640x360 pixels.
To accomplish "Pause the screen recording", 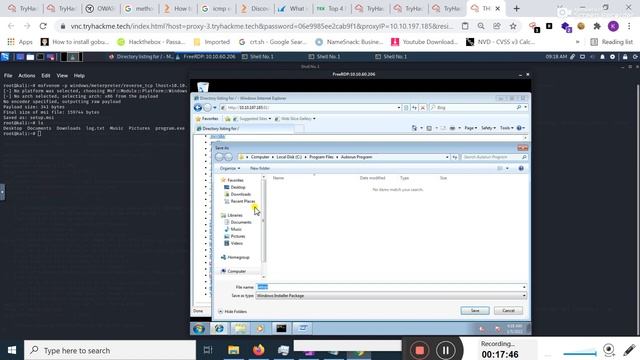I will click(x=445, y=350).
